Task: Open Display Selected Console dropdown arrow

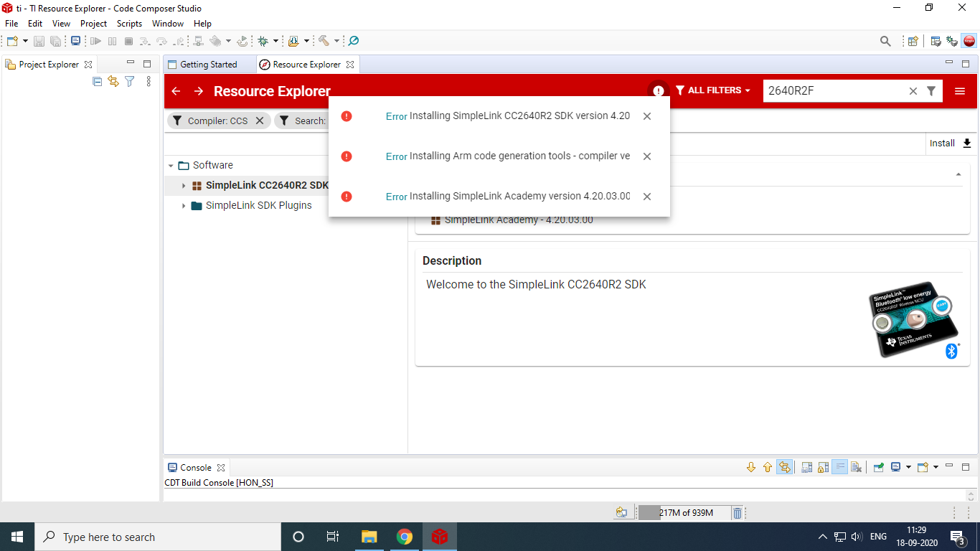Action: click(908, 468)
